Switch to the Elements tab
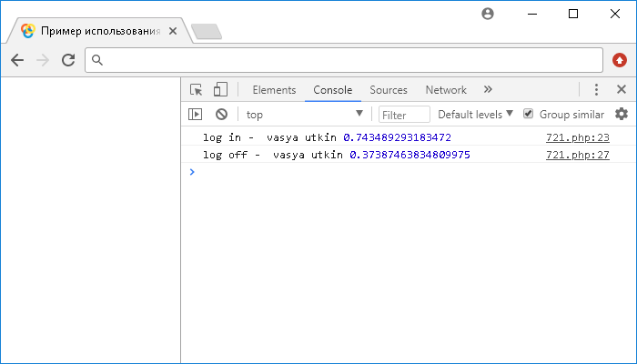The image size is (637, 364). [274, 90]
